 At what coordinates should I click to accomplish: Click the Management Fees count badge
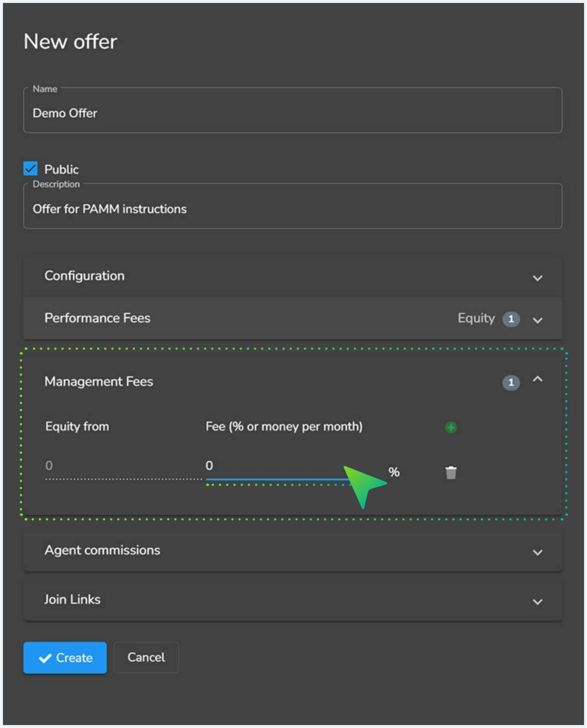[511, 383]
